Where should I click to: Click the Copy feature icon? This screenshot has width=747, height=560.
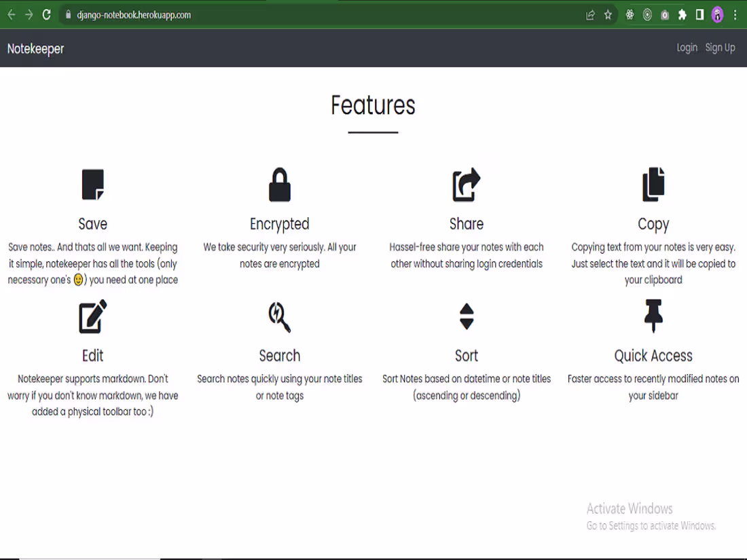tap(653, 185)
